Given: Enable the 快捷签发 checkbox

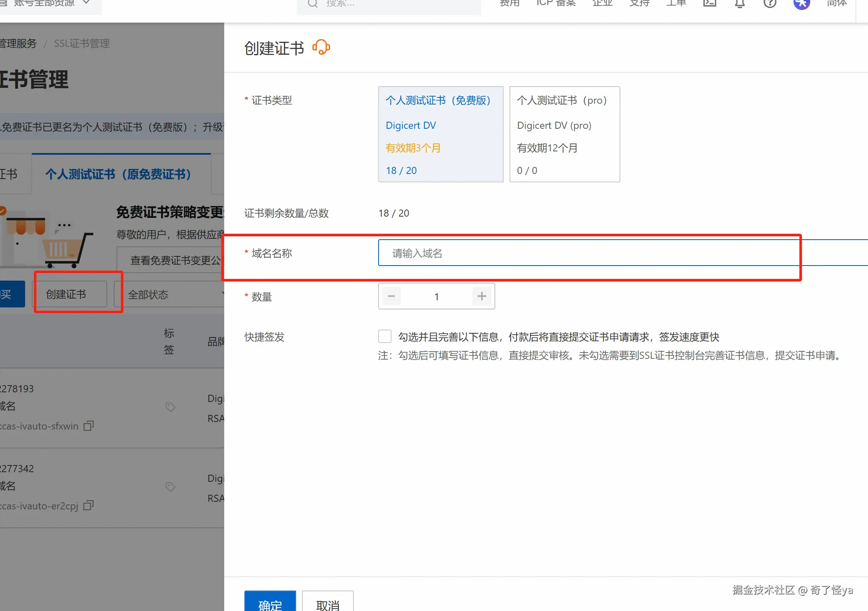Looking at the screenshot, I should pyautogui.click(x=385, y=337).
